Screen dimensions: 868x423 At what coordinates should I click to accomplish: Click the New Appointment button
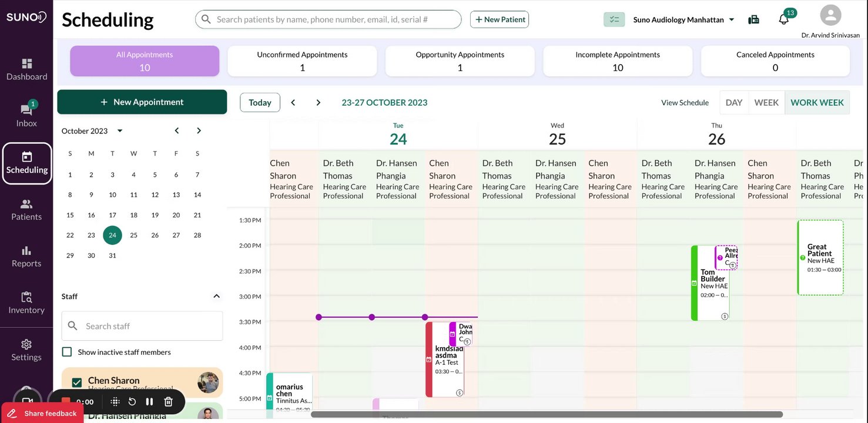142,102
